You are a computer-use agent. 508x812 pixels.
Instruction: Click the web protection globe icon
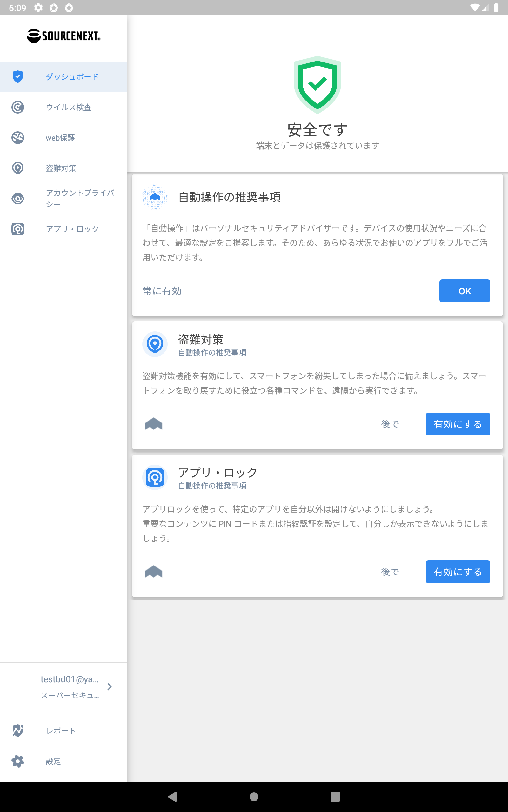click(x=18, y=138)
